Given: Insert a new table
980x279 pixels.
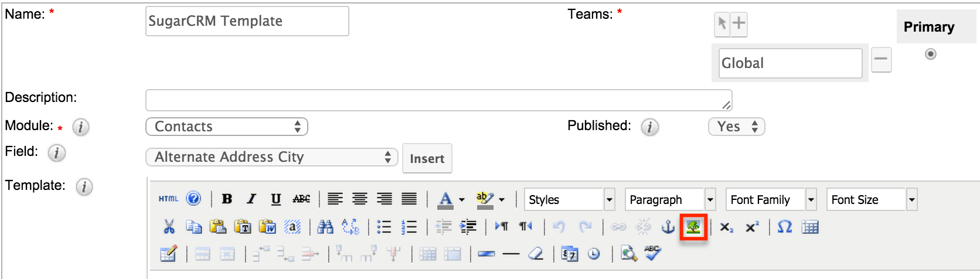Looking at the screenshot, I should click(x=169, y=254).
